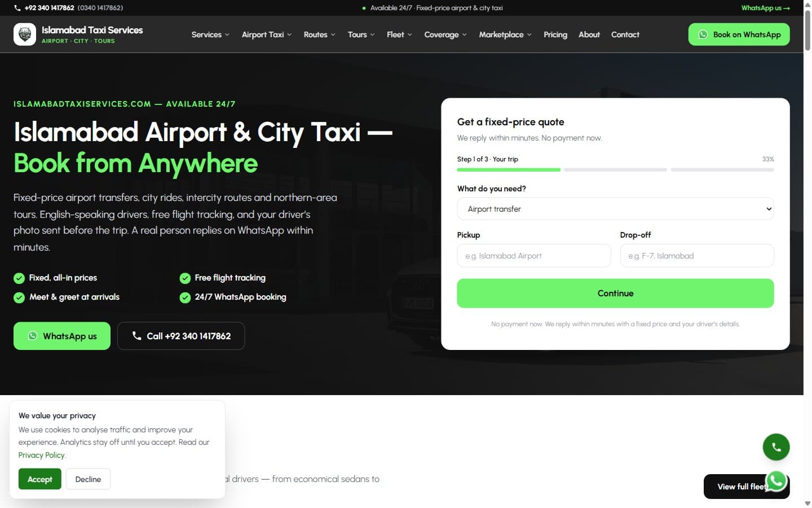Expand the Services nav dropdown
Screen dimensions: 812x508
coord(210,34)
